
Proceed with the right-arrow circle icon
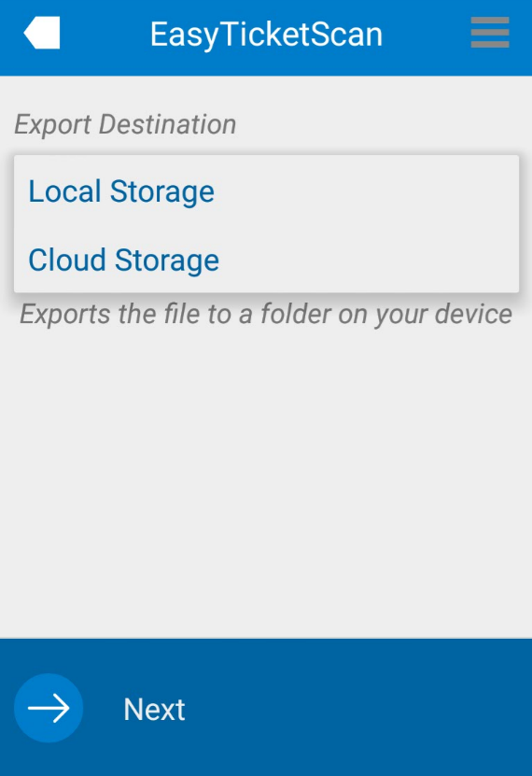click(49, 708)
